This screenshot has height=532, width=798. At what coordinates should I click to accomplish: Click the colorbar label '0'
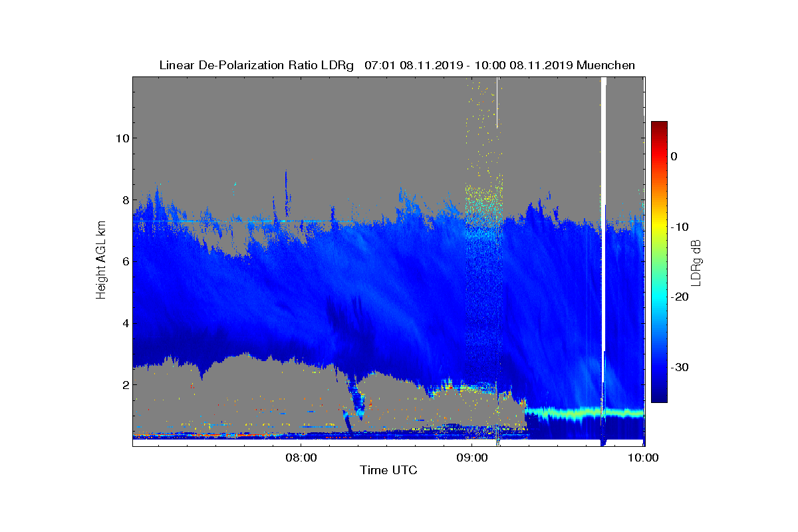674,156
